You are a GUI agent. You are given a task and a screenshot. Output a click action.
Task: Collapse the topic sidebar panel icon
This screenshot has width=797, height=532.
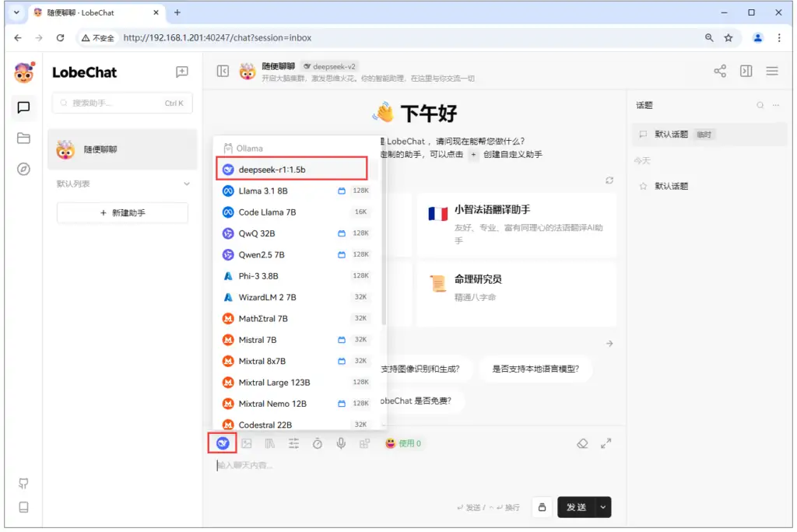(746, 70)
